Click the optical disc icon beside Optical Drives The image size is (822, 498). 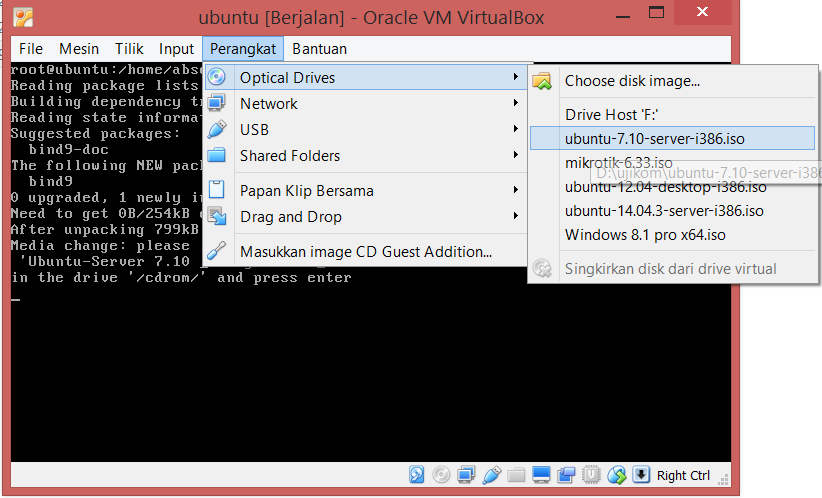[217, 77]
